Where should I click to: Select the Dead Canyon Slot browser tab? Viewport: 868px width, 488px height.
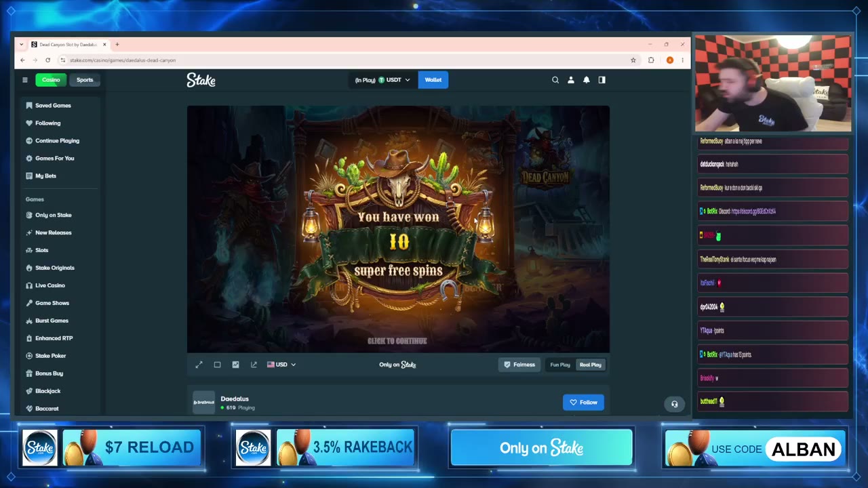(x=68, y=45)
